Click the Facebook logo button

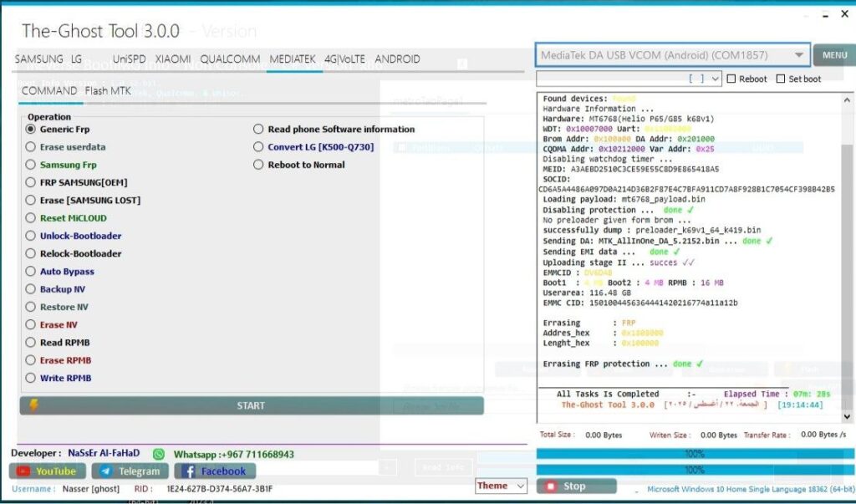(x=187, y=471)
